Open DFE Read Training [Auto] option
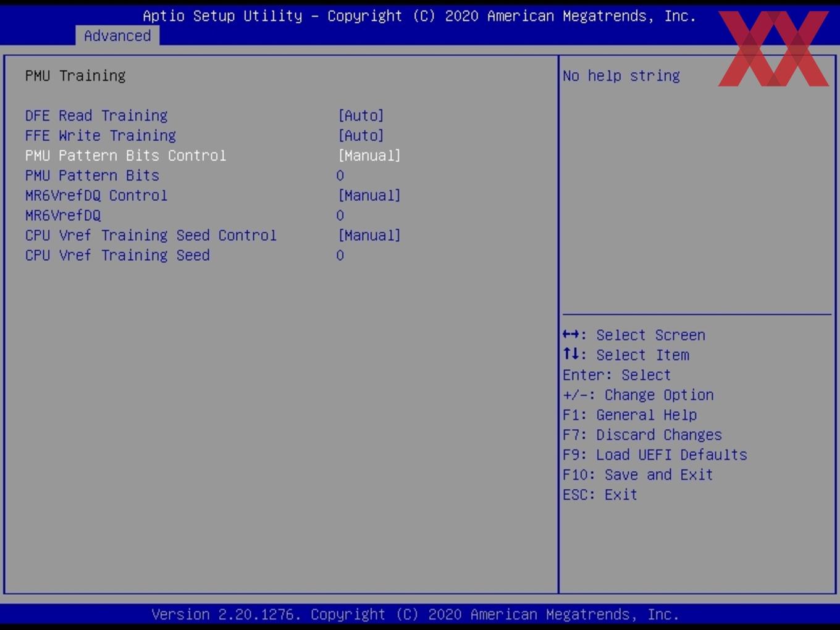 [x=361, y=115]
